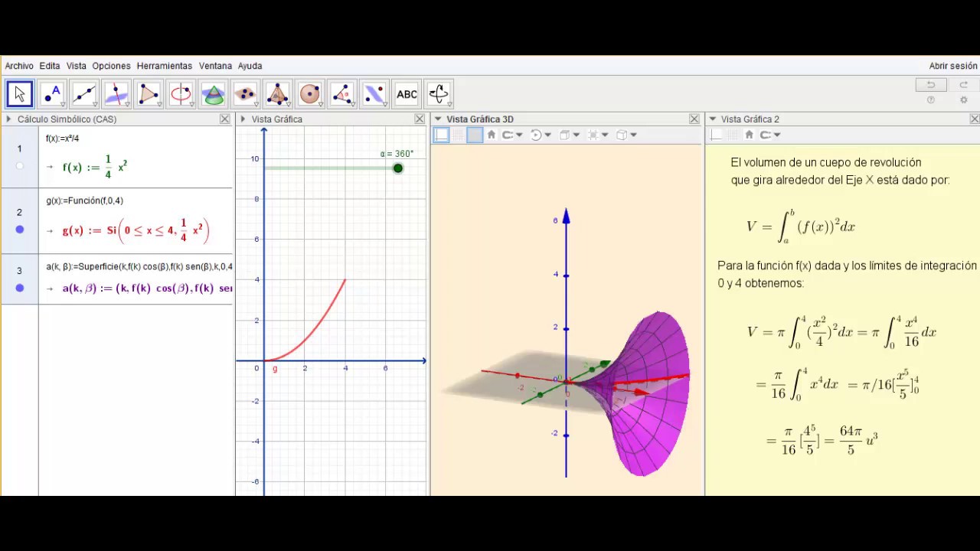The width and height of the screenshot is (980, 551).
Task: Select the Rotate 3D graphics view tool
Action: pos(439,94)
